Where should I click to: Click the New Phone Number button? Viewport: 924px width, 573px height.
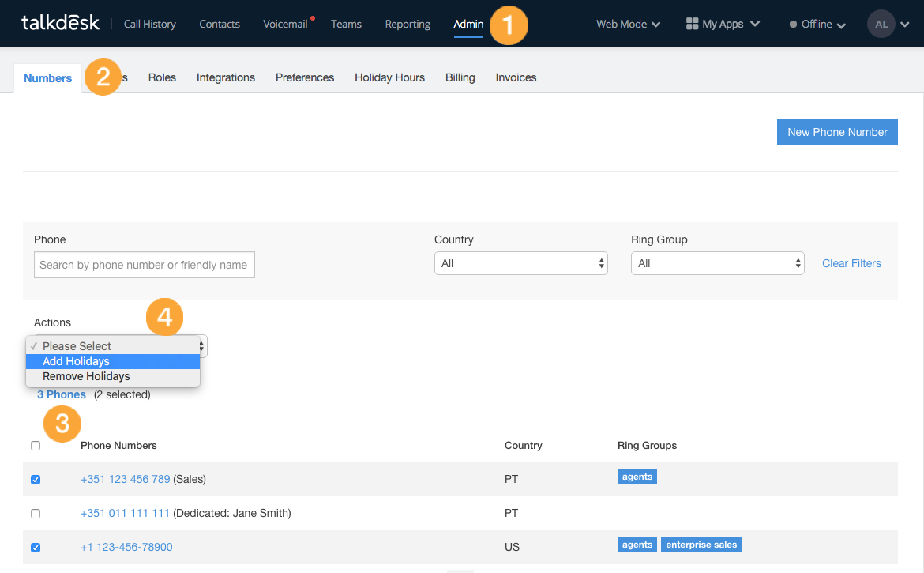[837, 132]
